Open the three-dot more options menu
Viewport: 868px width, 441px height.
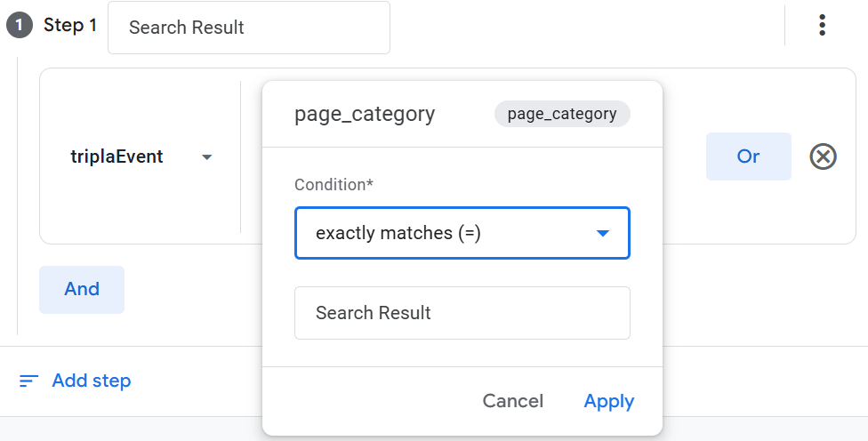coord(823,26)
